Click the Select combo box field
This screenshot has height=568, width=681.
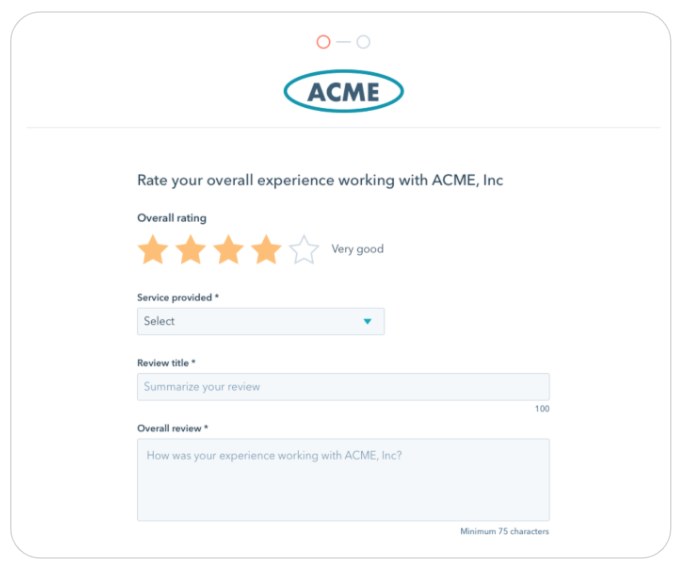pos(261,321)
